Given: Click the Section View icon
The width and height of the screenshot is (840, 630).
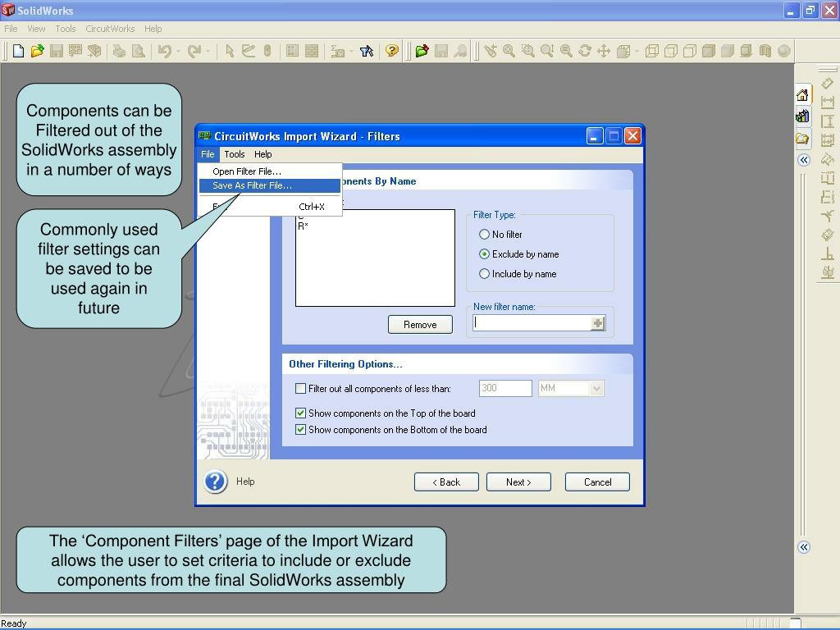Looking at the screenshot, I should (765, 51).
